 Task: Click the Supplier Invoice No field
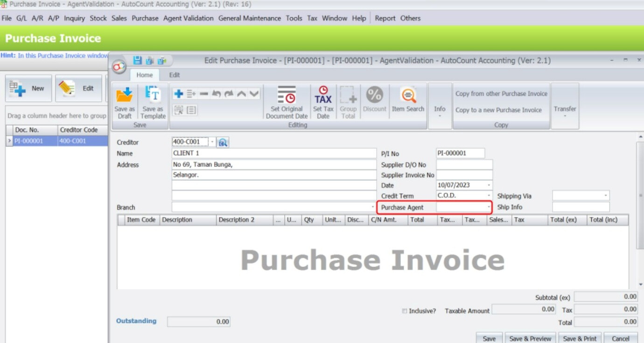click(x=464, y=175)
